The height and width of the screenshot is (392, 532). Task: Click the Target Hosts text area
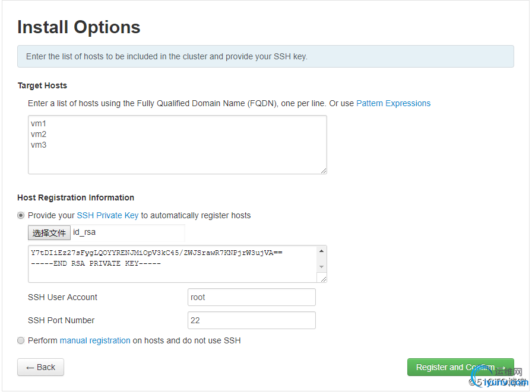click(177, 144)
